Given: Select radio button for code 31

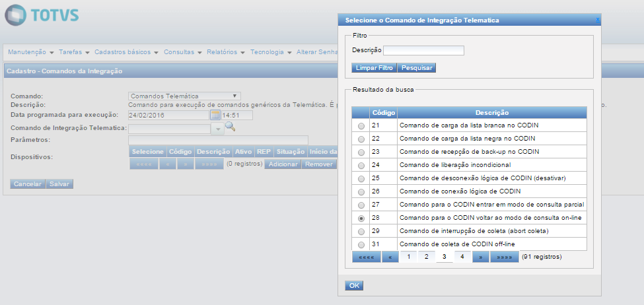Looking at the screenshot, I should click(x=361, y=245).
